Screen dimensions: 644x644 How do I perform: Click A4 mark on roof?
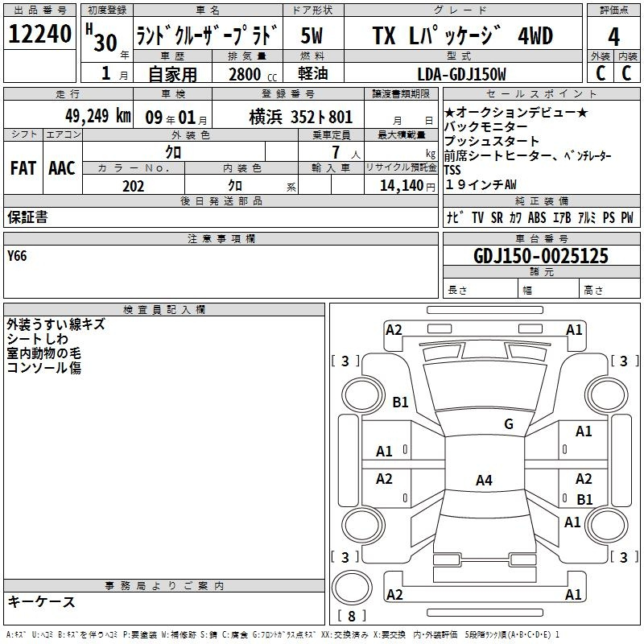tap(484, 480)
